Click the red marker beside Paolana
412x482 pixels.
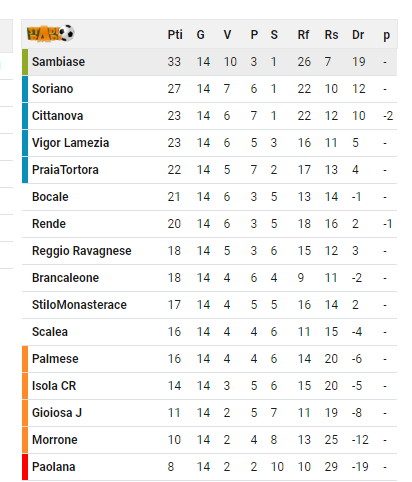tap(25, 467)
